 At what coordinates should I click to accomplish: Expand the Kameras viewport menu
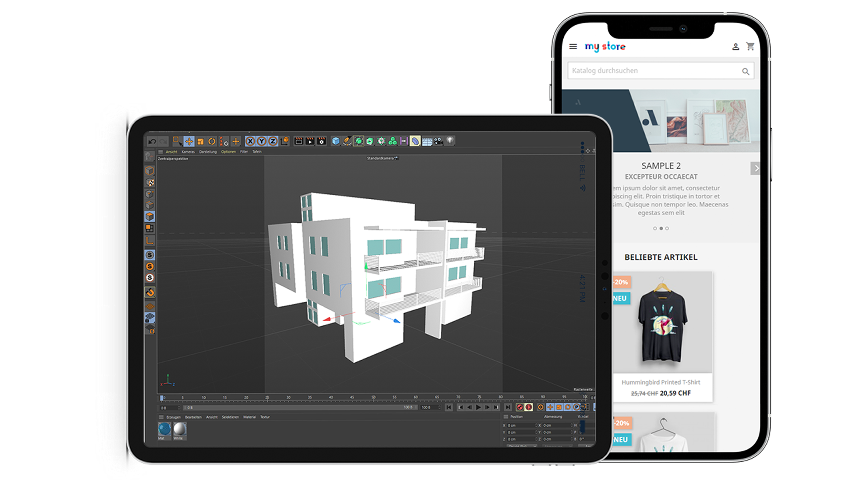188,152
